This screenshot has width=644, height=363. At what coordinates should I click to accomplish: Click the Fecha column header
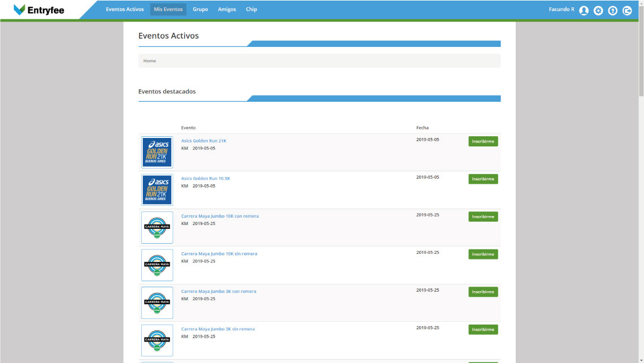click(422, 128)
